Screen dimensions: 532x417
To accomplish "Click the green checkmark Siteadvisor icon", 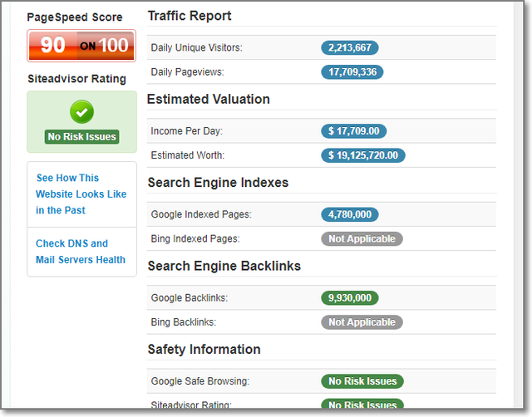I will coord(81,111).
